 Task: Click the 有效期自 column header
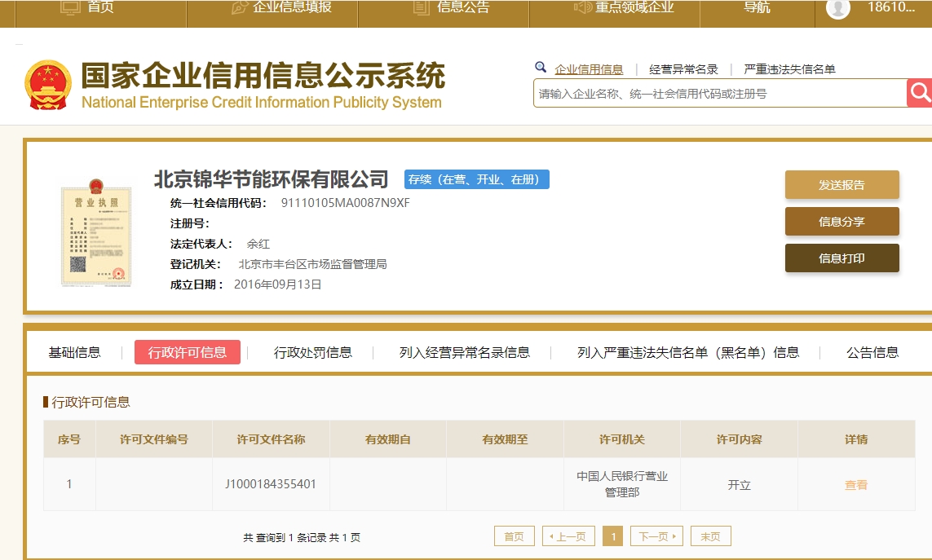(387, 439)
